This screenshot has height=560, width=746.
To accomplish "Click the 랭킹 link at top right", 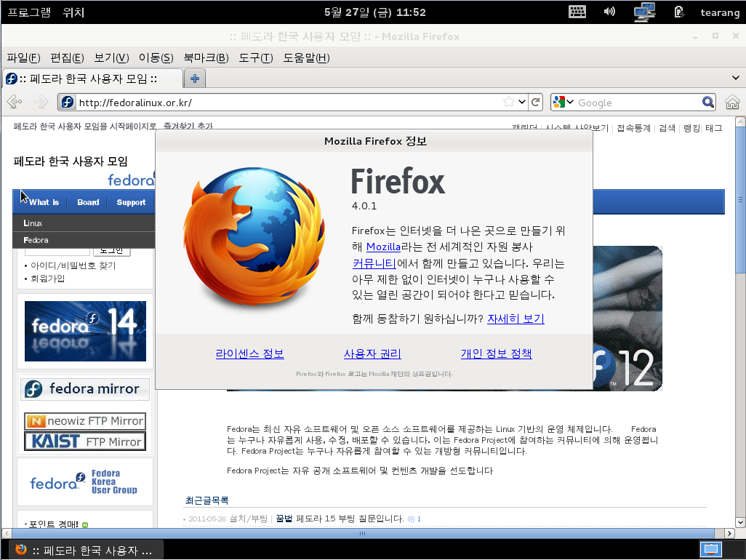I will pos(691,128).
